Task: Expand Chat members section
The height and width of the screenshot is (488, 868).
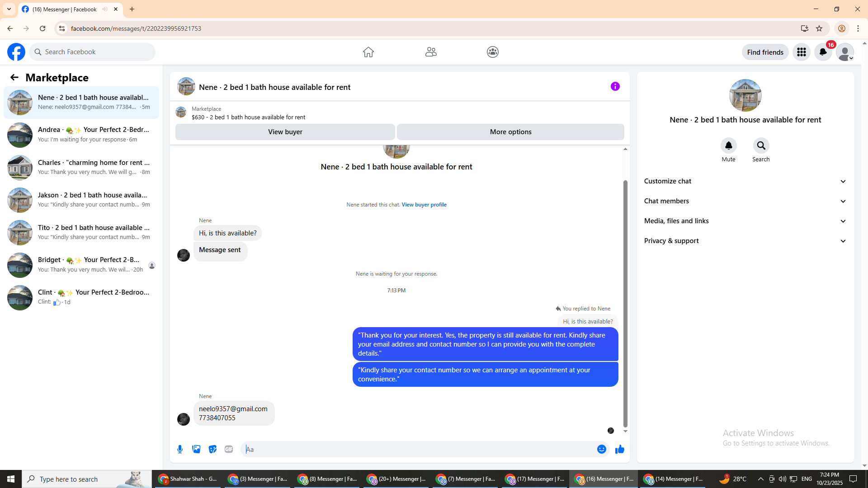Action: 745,201
